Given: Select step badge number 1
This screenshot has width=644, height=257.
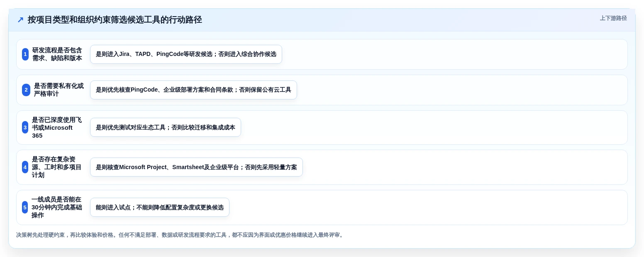Looking at the screenshot, I should click(25, 54).
